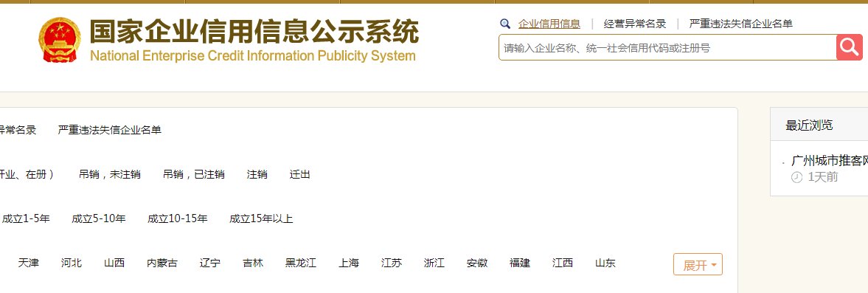Filter by 迁出 status
The width and height of the screenshot is (868, 293).
tap(300, 174)
